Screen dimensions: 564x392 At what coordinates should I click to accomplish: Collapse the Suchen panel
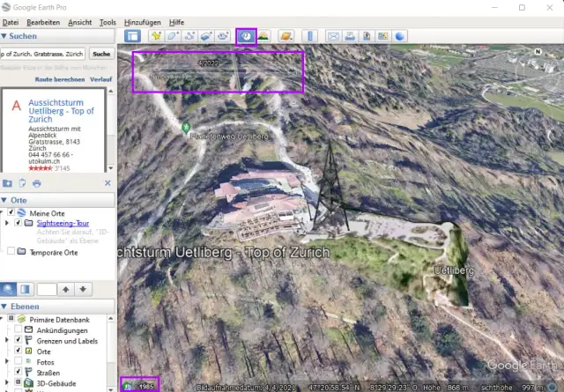(5, 36)
